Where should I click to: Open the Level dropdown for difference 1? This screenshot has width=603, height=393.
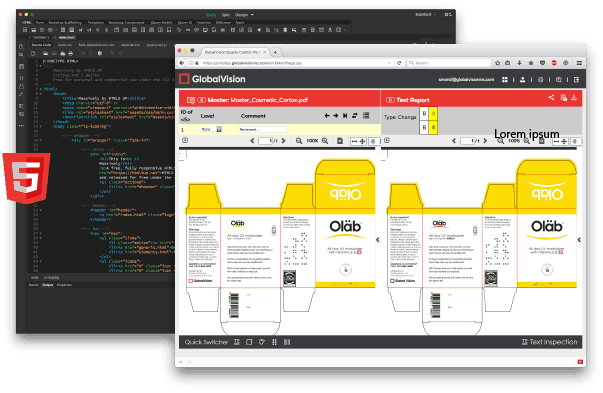219,129
